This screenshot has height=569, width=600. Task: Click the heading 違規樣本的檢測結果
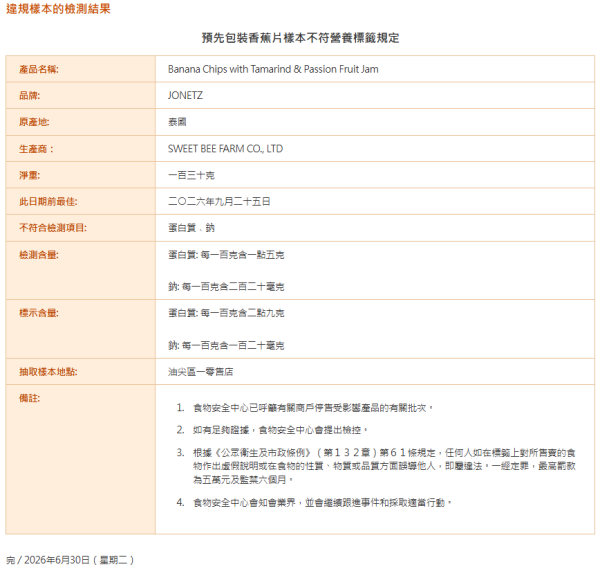[x=58, y=8]
